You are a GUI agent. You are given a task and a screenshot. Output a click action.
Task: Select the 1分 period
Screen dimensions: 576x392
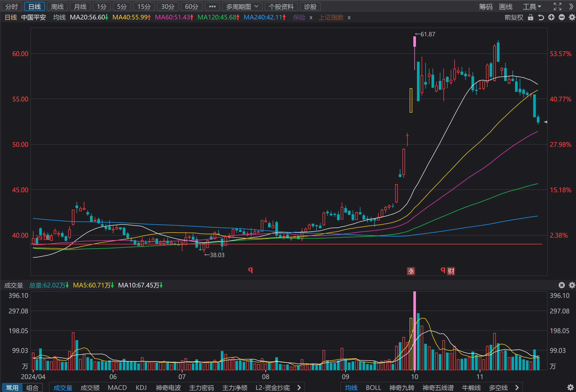102,6
